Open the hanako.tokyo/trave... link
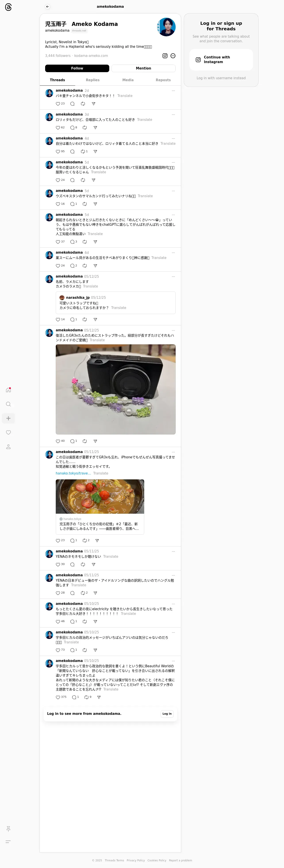The image size is (284, 868). (x=73, y=473)
